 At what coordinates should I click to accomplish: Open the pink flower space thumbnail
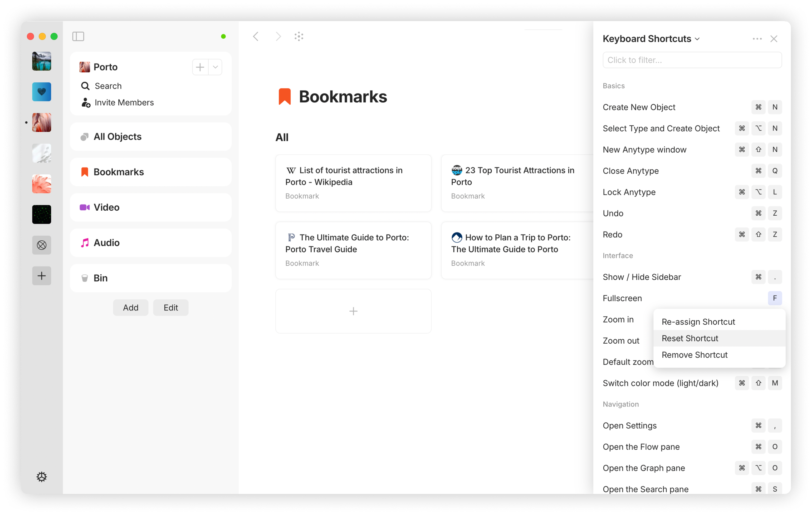click(41, 184)
